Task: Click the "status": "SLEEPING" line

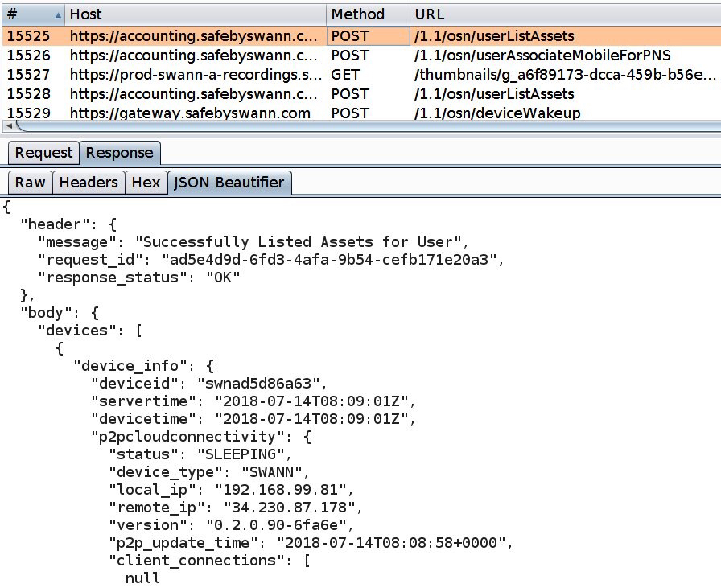Action: pos(200,454)
